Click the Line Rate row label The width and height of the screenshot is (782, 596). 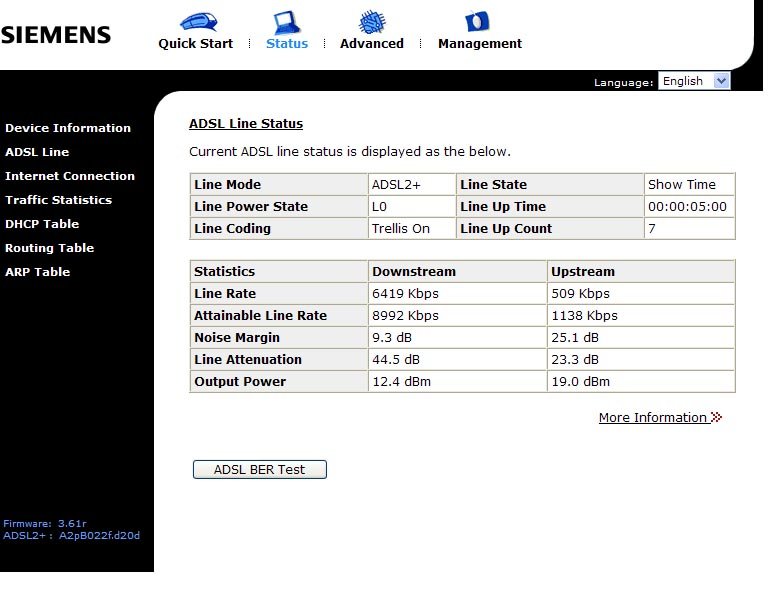click(x=225, y=294)
